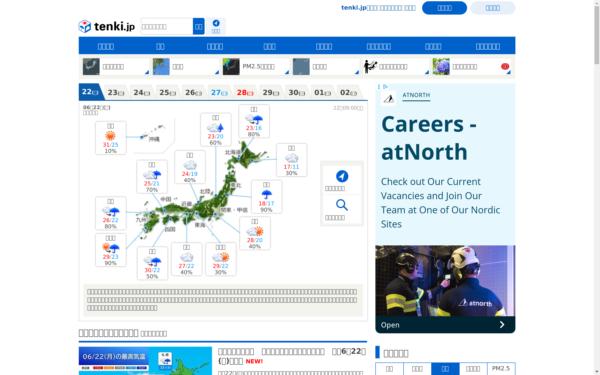
Task: Click the ATNORTH advertiser link
Action: click(x=416, y=95)
